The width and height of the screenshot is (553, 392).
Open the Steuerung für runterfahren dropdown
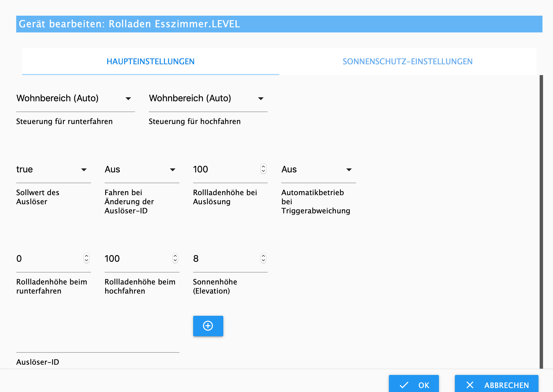click(75, 98)
